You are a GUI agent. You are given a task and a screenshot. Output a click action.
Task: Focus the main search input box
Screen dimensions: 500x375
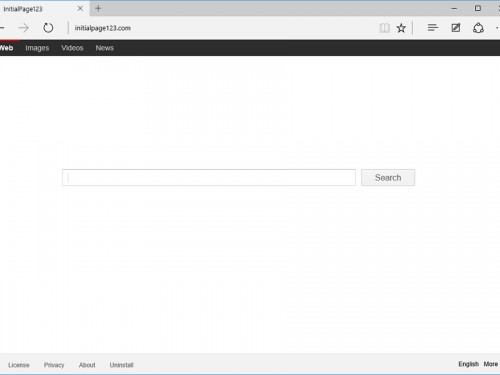coord(209,177)
